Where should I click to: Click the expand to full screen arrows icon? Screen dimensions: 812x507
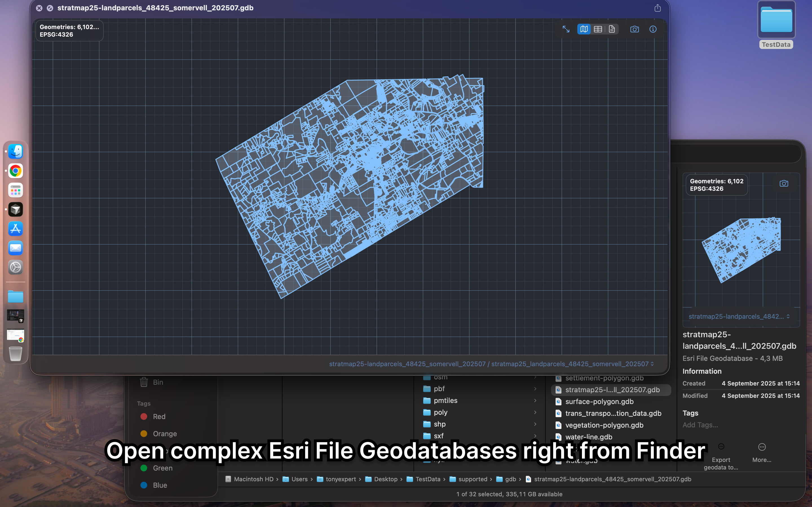tap(566, 29)
